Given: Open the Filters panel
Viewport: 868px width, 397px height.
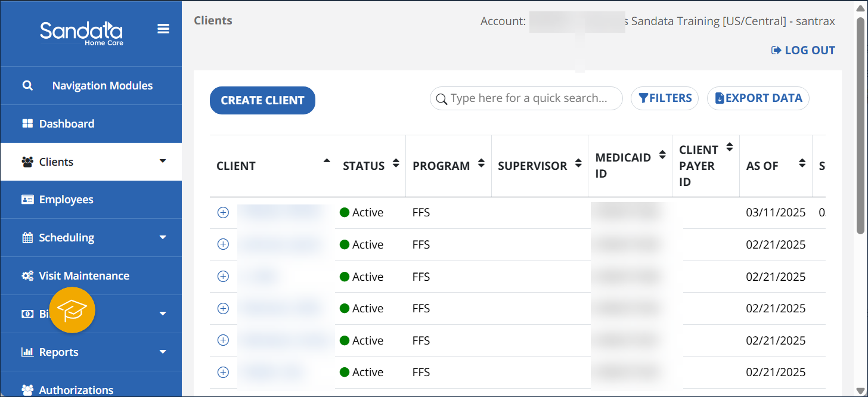Looking at the screenshot, I should pyautogui.click(x=665, y=98).
